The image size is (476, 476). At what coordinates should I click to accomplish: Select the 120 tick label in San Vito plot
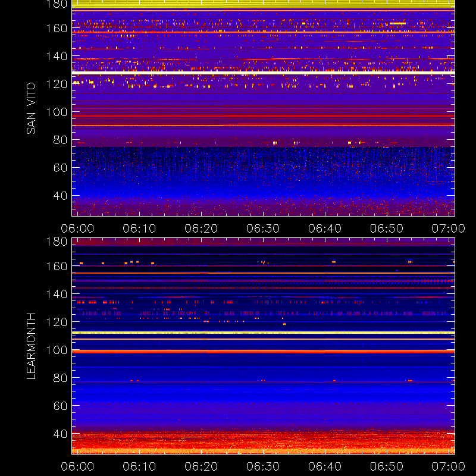57,84
